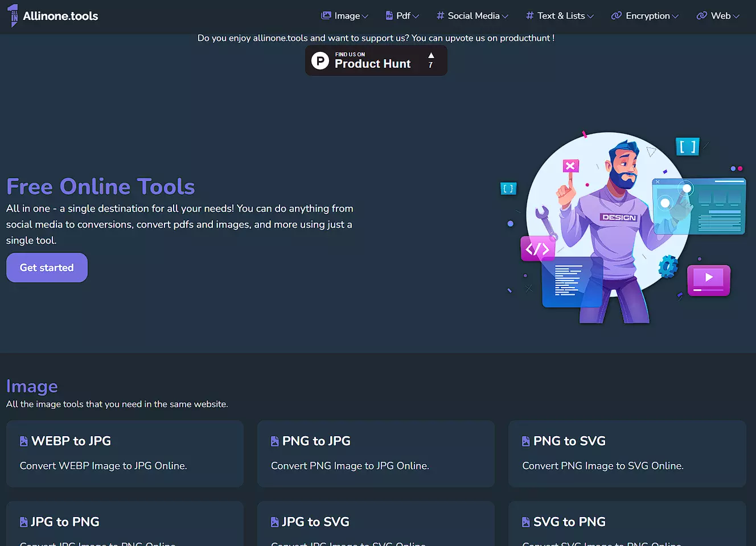Expand the Image dropdown chevron
Screen dimensions: 756x546
pos(365,17)
